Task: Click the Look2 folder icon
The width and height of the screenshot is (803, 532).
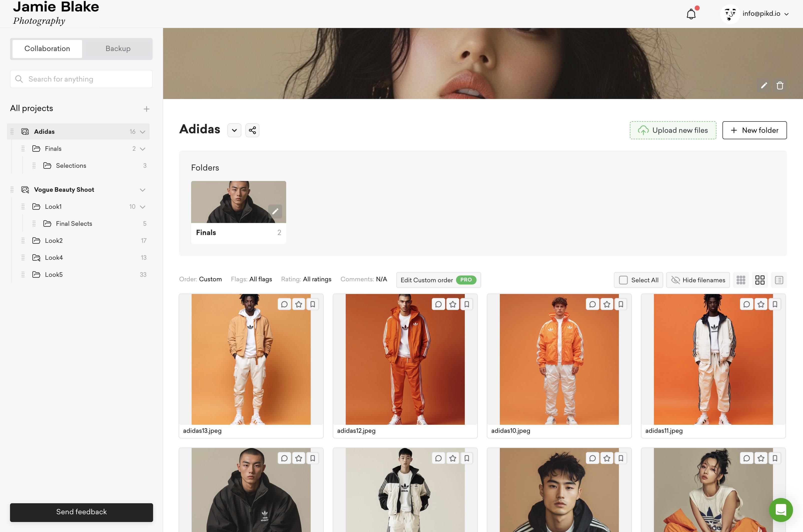Action: pos(36,240)
